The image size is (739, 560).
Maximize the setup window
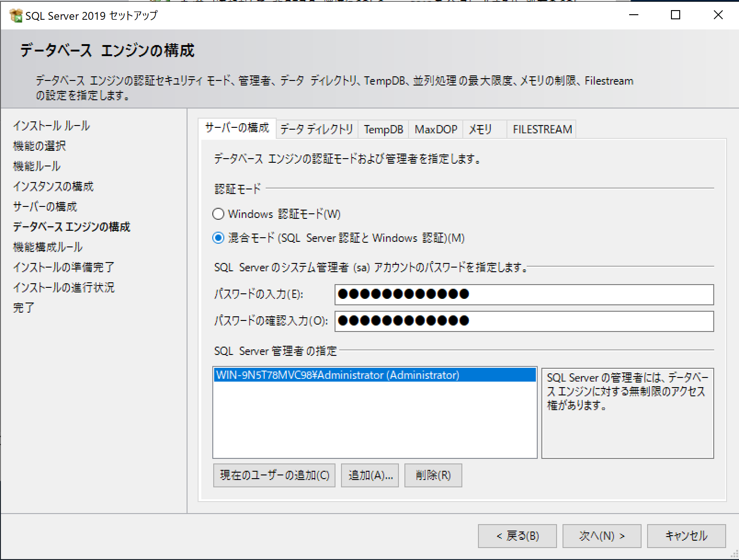676,15
